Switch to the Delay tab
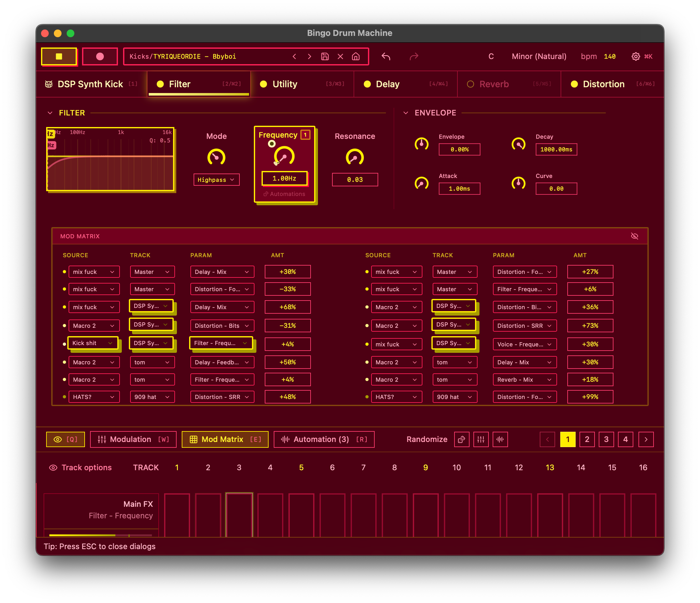The width and height of the screenshot is (700, 603). pyautogui.click(x=388, y=84)
